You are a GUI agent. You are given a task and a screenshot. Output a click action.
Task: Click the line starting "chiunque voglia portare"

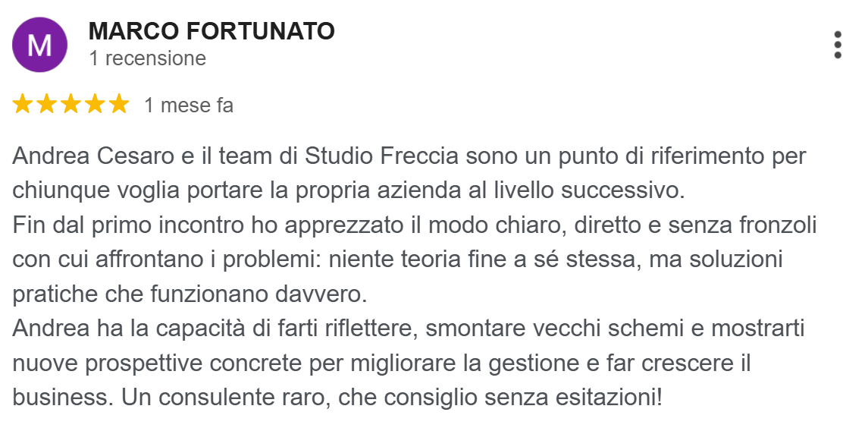[349, 190]
